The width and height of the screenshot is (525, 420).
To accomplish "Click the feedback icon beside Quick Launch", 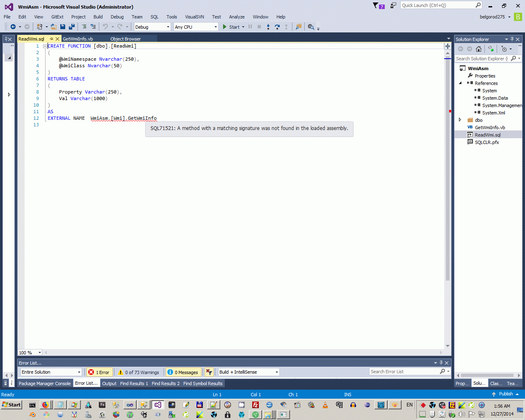I will (393, 5).
